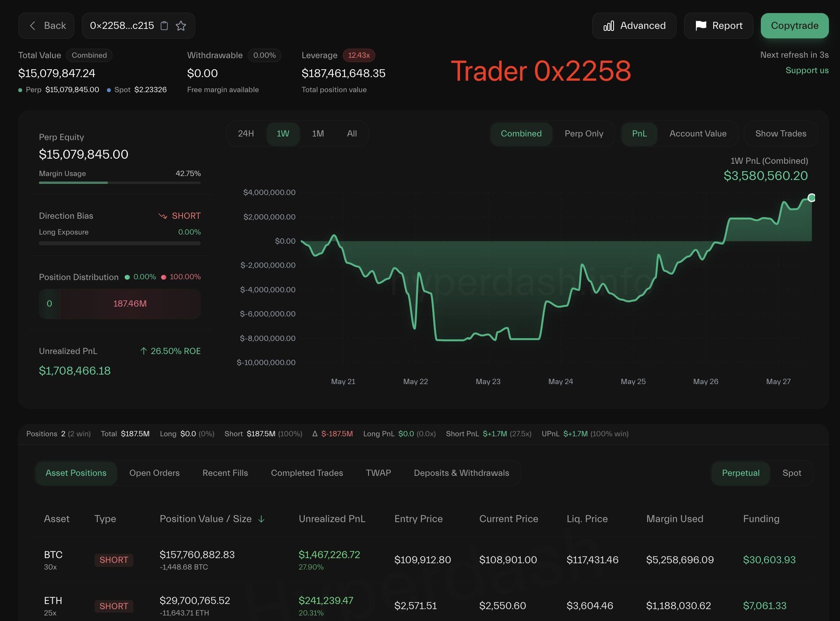Favorite this trader with the star icon

pos(181,26)
